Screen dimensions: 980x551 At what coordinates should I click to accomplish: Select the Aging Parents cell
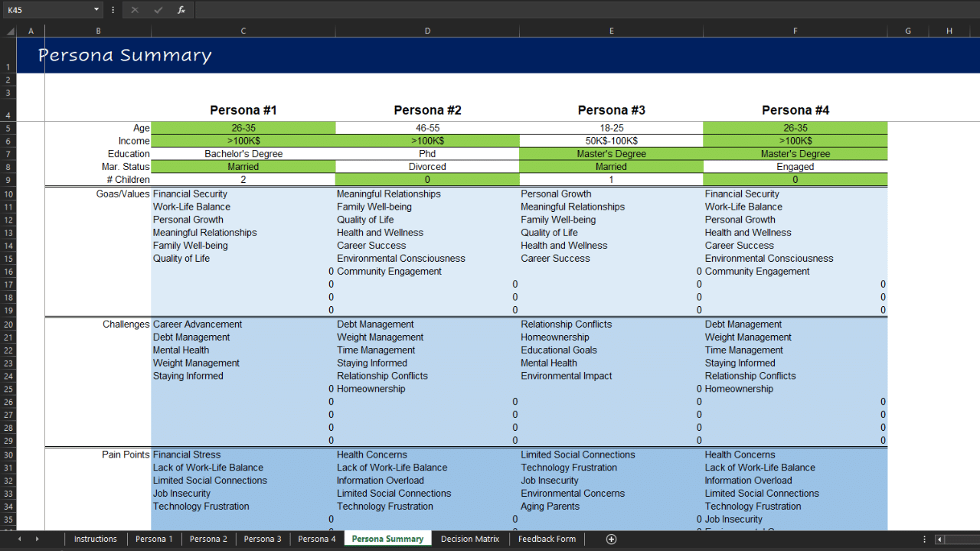[x=611, y=507]
